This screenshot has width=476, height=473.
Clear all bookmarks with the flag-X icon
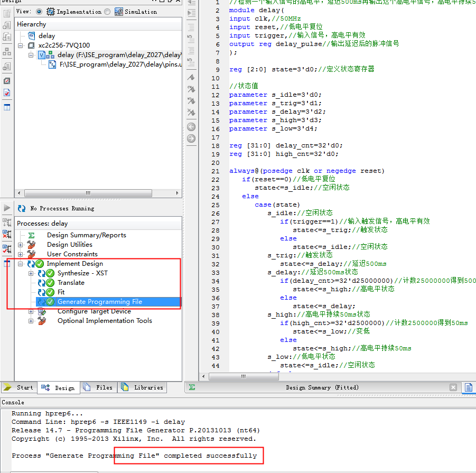point(192,112)
